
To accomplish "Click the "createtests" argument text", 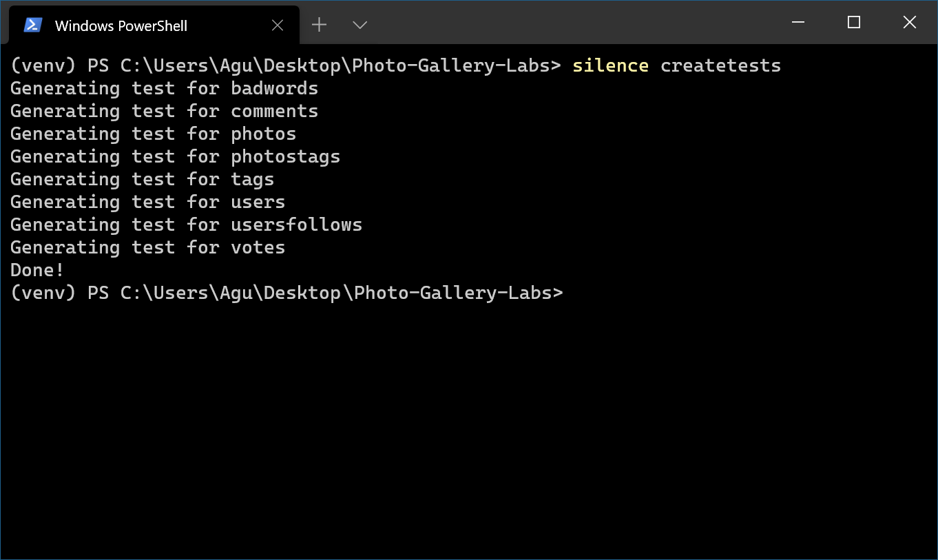I will coord(720,65).
